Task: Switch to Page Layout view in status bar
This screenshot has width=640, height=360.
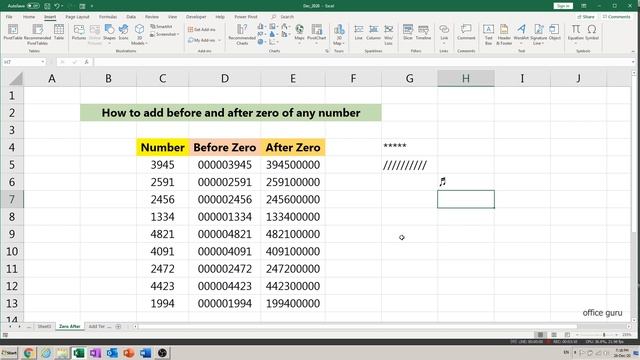Action: click(554, 335)
